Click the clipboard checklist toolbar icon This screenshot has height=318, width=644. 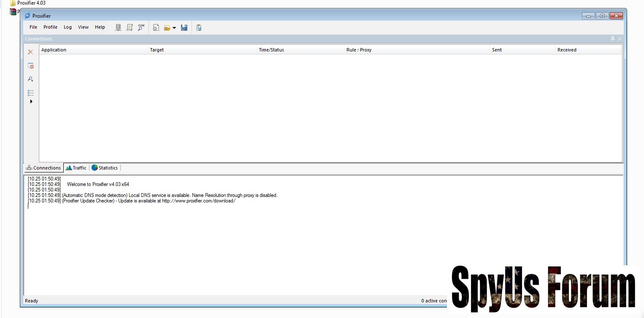pos(199,27)
